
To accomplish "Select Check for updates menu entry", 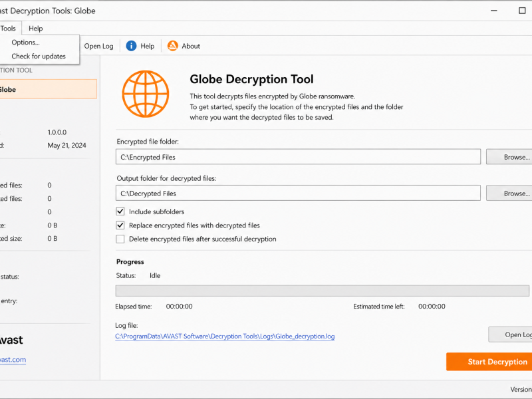I will [x=39, y=57].
